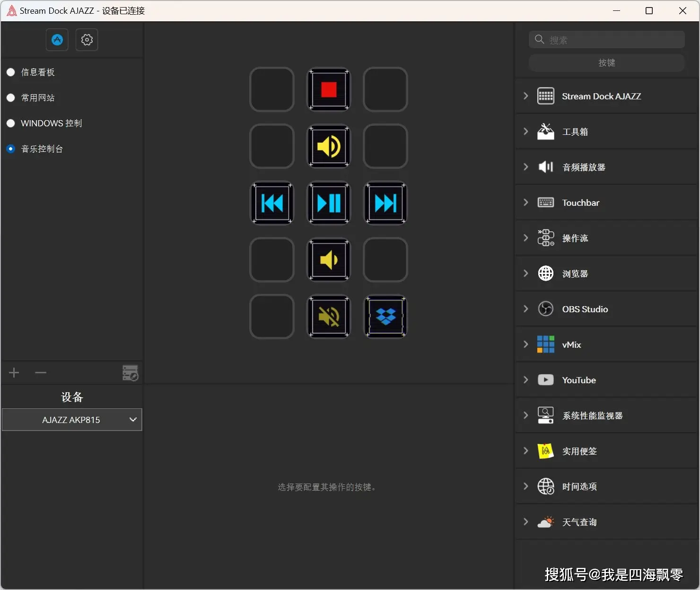Expand the 工具箱 category chevron

click(x=525, y=132)
